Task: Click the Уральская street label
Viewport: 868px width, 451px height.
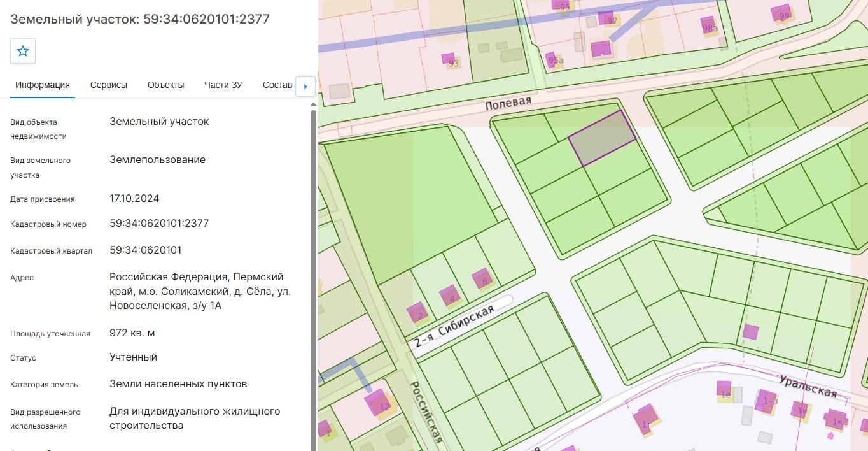Action: click(x=808, y=385)
